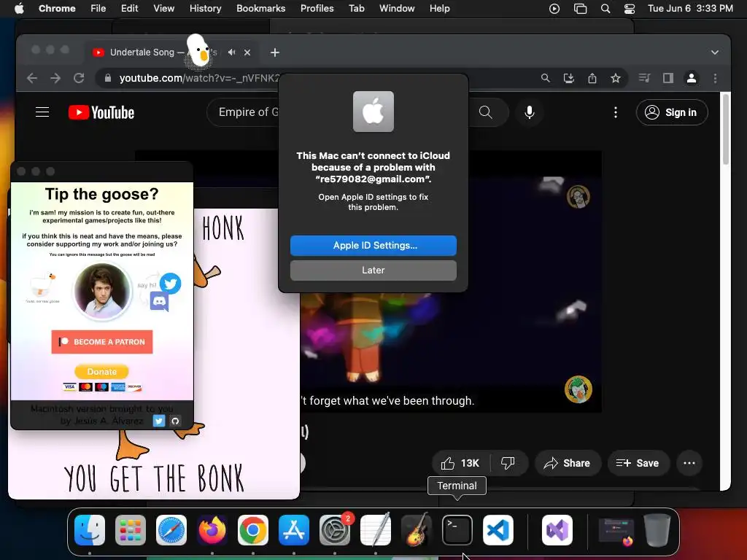This screenshot has width=747, height=560.
Task: Share the YouTube video
Action: point(568,463)
